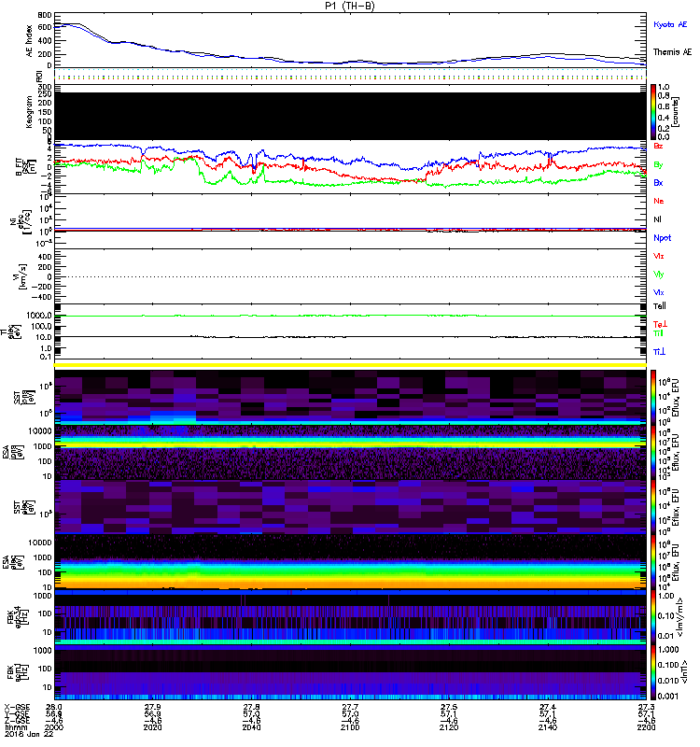
Task: Toggle the green By legend entry
Action: tap(659, 164)
